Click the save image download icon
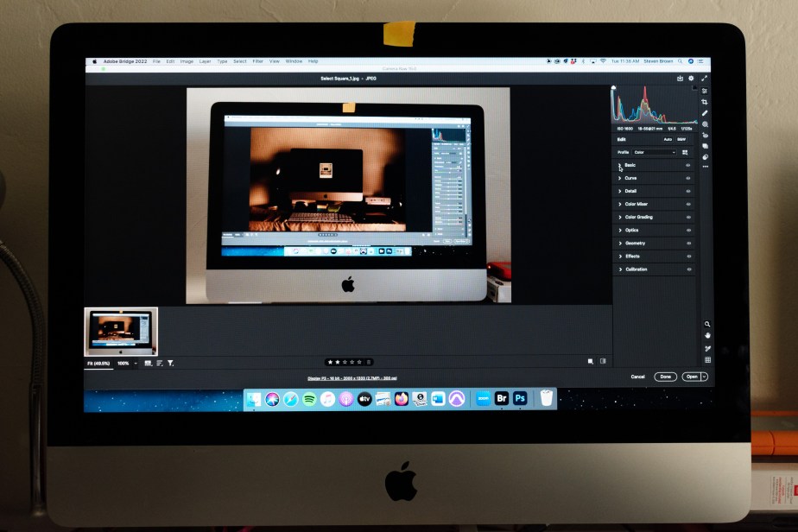The height and width of the screenshot is (532, 798). [680, 79]
